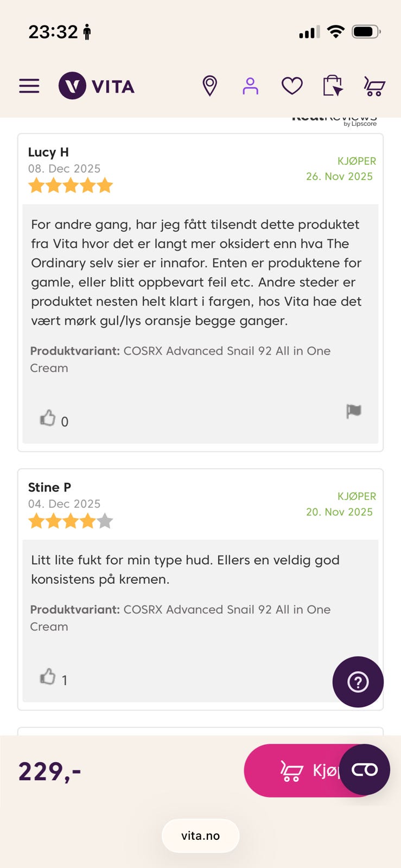Open the round help question-mark button
This screenshot has width=401, height=868.
(x=358, y=682)
